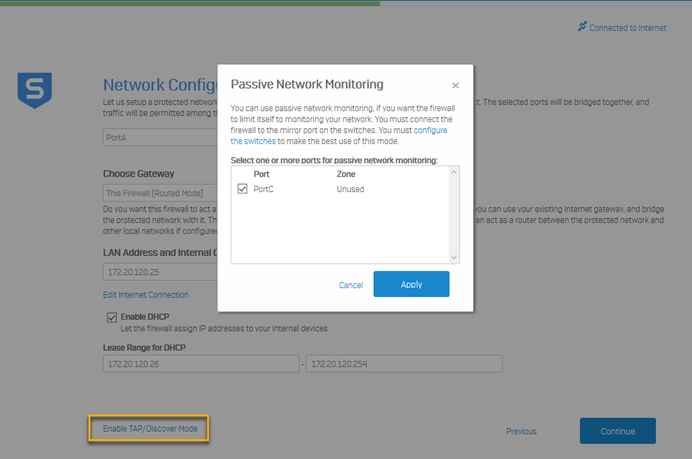Go back with the Previous link

(x=521, y=431)
